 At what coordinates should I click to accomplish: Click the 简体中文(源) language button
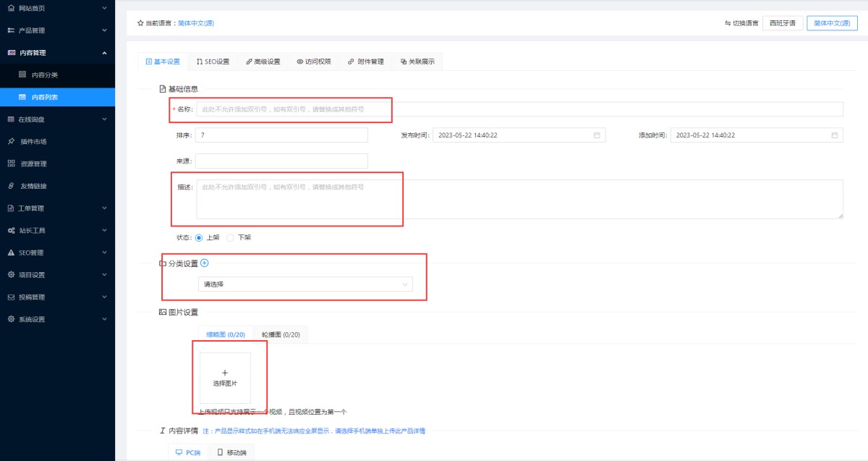[x=832, y=23]
